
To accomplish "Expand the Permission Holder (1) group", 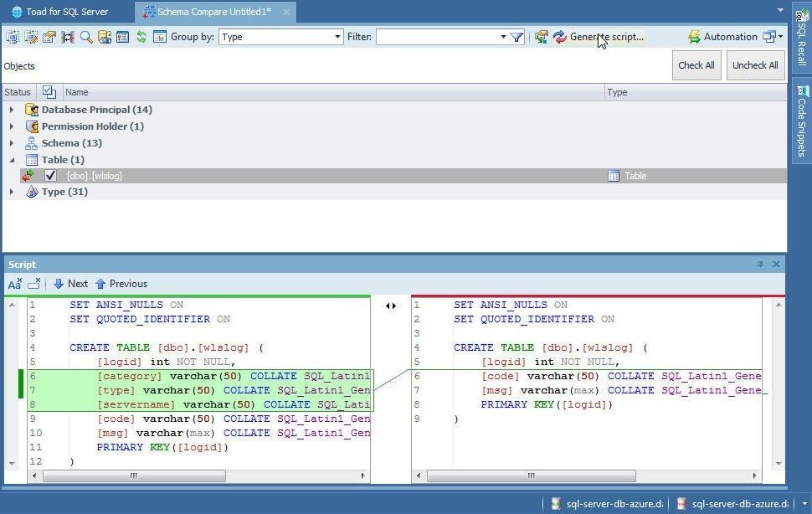I will click(12, 126).
